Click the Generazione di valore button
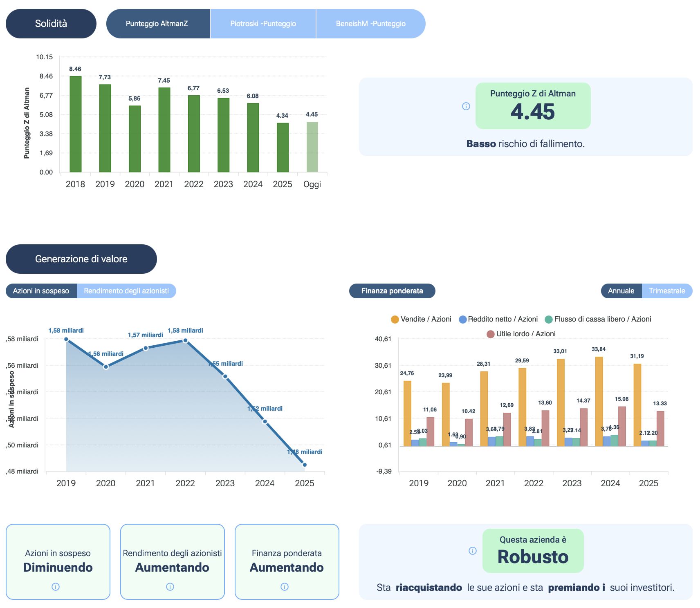The width and height of the screenshot is (700, 608). [x=81, y=259]
